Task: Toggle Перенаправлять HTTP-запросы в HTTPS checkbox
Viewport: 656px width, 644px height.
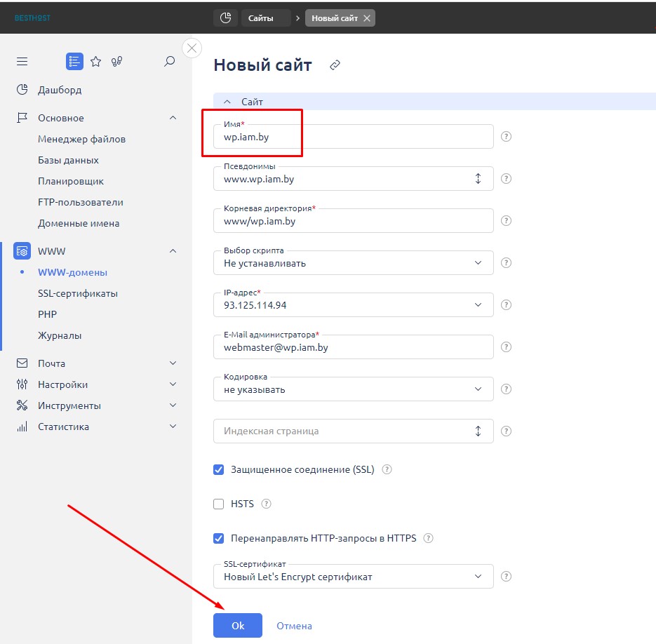Action: pyautogui.click(x=218, y=539)
